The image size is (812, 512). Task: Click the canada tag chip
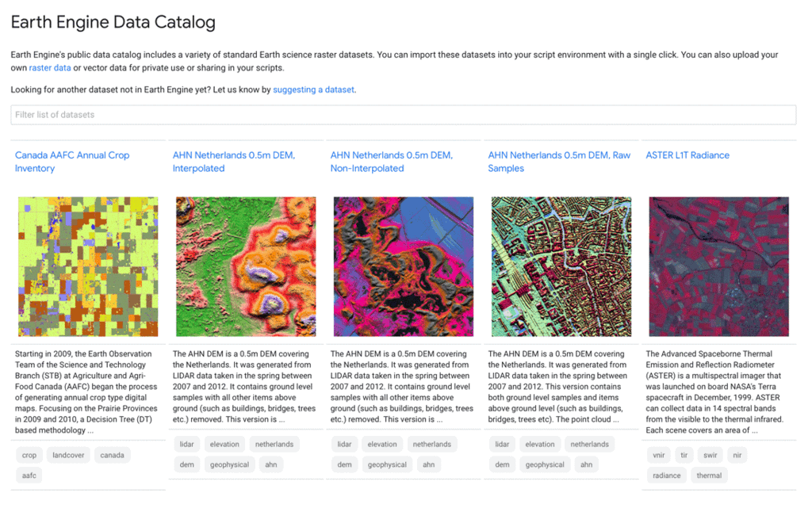point(112,455)
